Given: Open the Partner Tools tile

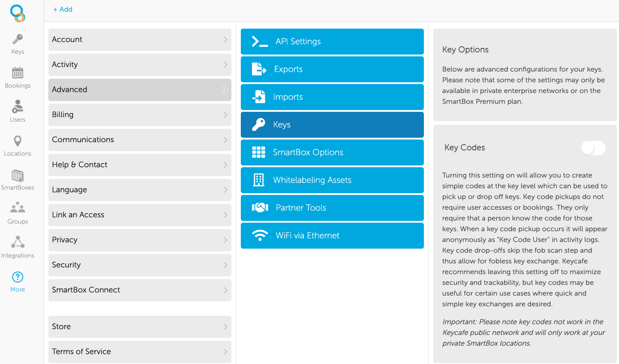Looking at the screenshot, I should 332,208.
